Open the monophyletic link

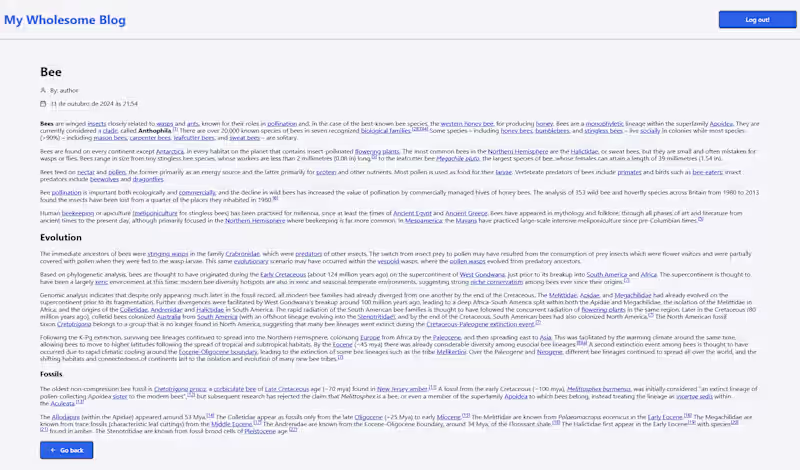click(604, 123)
